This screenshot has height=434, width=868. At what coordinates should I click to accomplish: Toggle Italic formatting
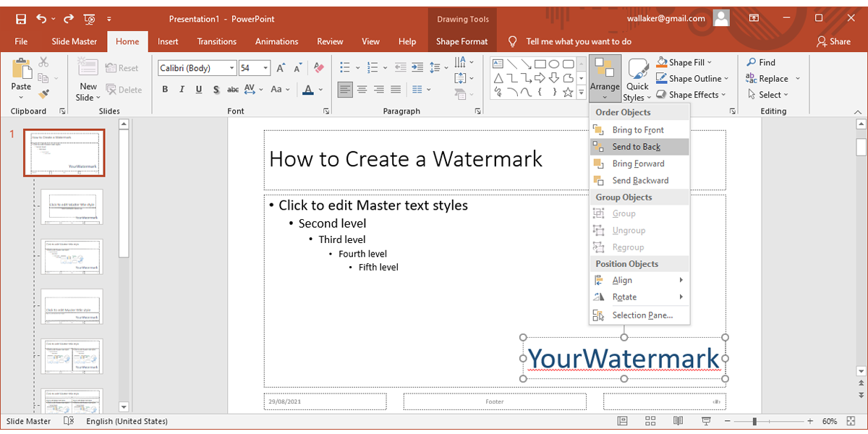click(x=182, y=90)
